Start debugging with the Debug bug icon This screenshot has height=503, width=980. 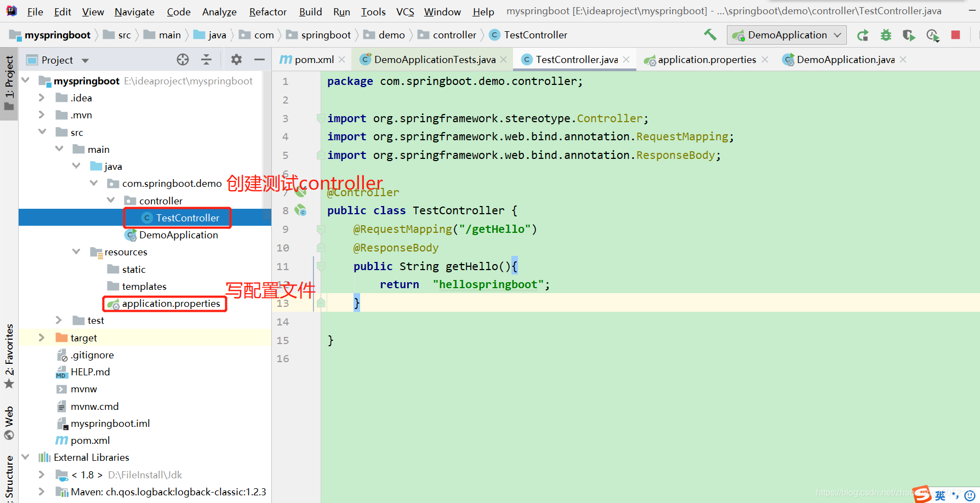point(886,35)
